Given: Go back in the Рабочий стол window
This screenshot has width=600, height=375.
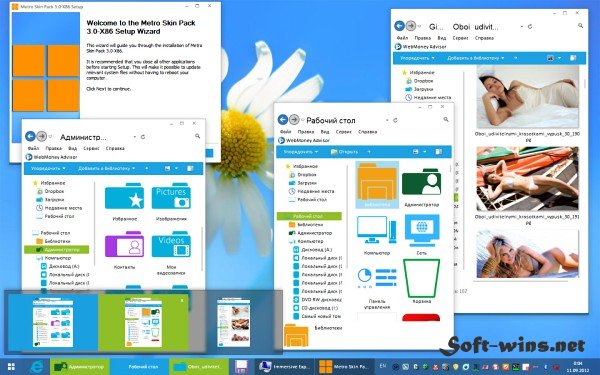Looking at the screenshot, I should (282, 120).
